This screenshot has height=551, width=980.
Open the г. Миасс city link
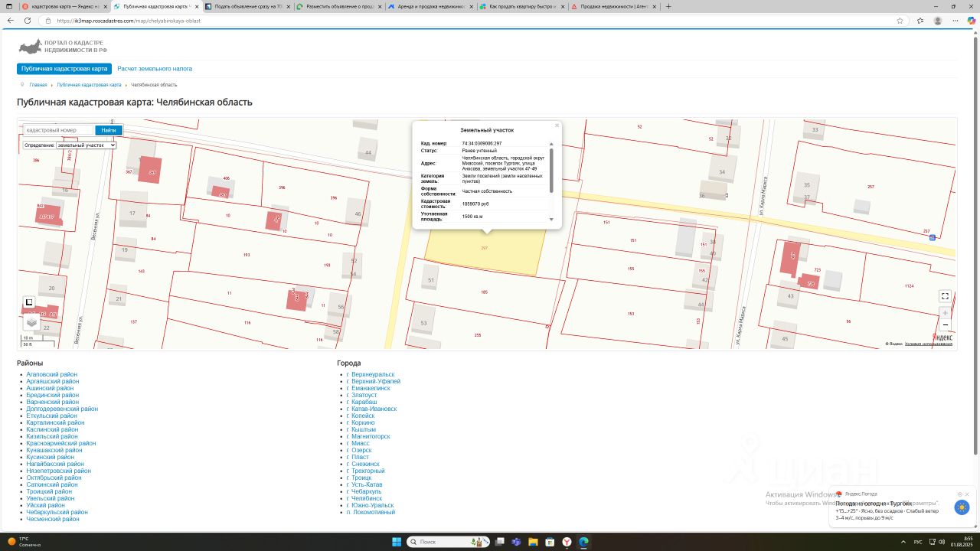(x=359, y=443)
